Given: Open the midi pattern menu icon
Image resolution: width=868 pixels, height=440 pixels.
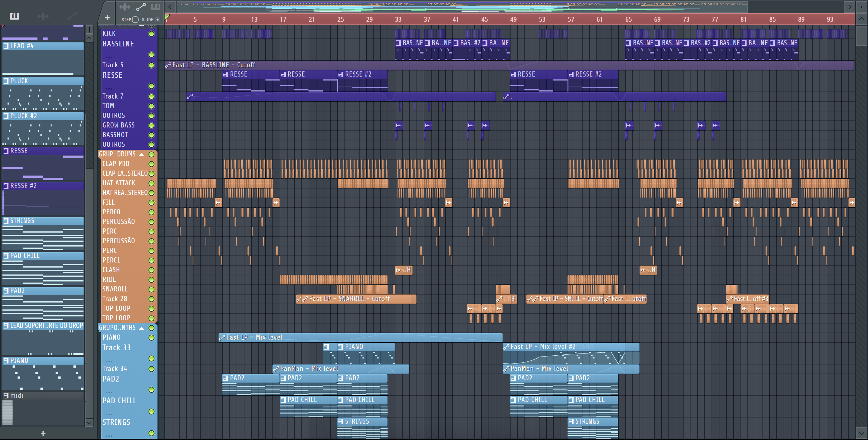Looking at the screenshot, I should coord(6,396).
